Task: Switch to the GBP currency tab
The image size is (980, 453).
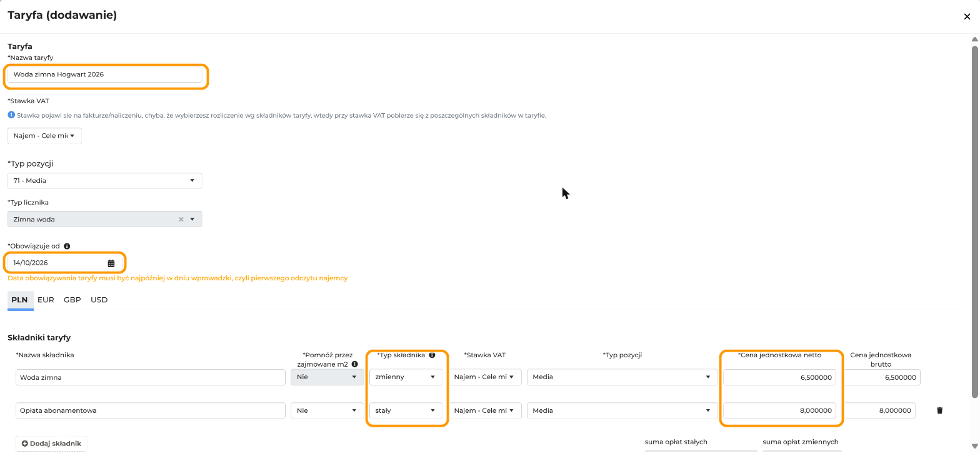Action: pos(72,300)
